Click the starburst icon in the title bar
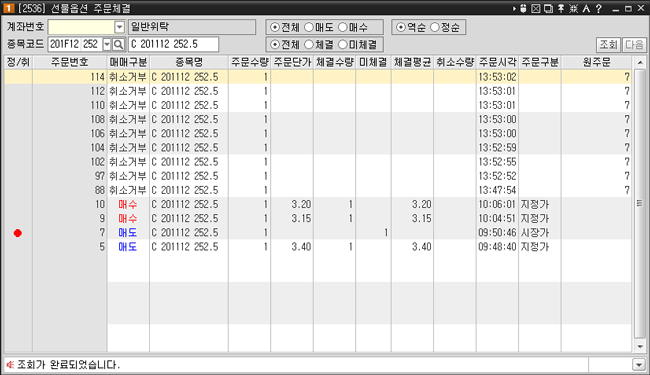The width and height of the screenshot is (650, 375). [x=574, y=8]
